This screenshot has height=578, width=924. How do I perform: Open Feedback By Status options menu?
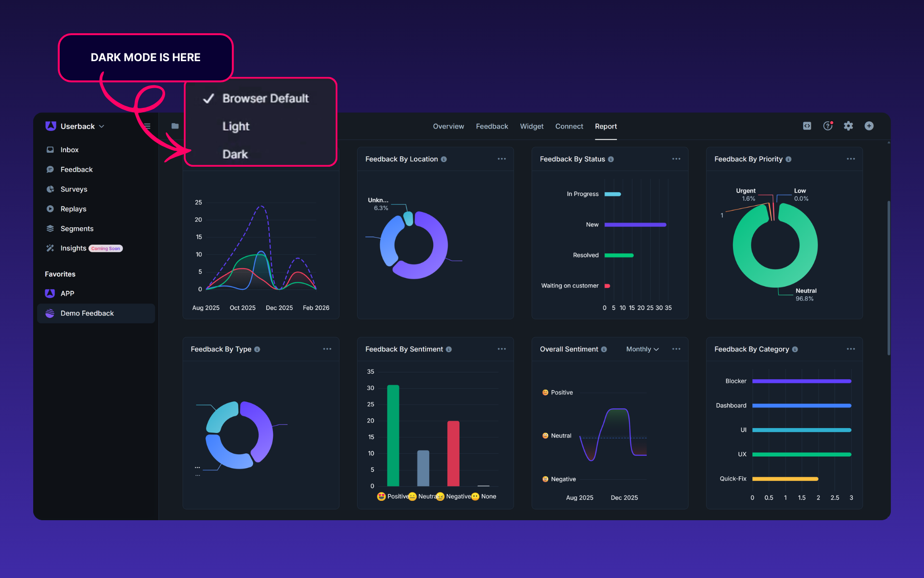pyautogui.click(x=676, y=159)
